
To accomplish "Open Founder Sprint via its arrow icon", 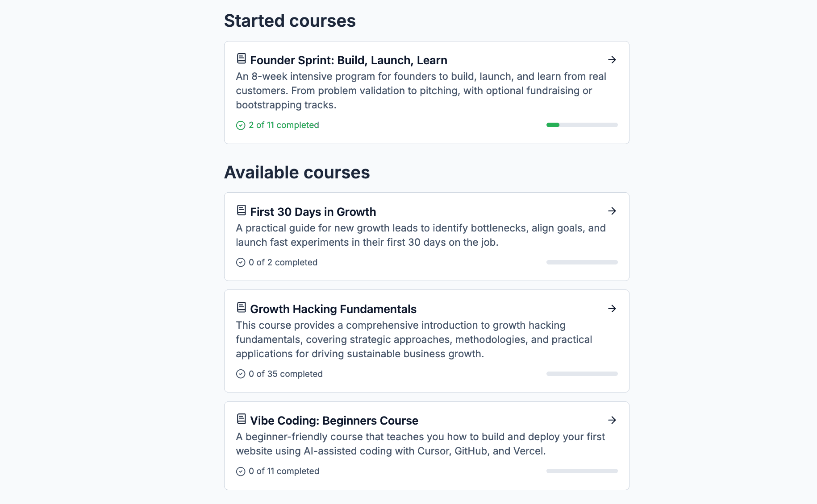I will (612, 59).
